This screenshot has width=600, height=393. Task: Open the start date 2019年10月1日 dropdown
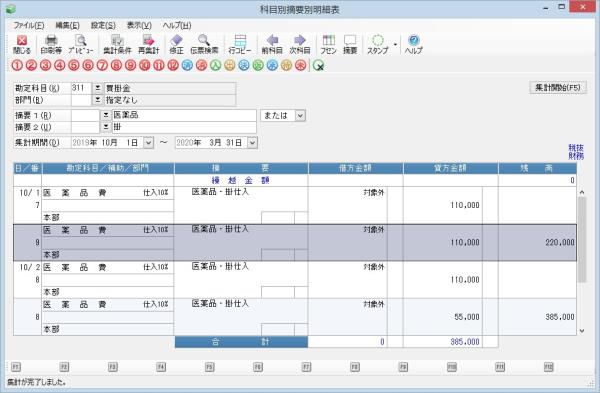pyautogui.click(x=148, y=143)
